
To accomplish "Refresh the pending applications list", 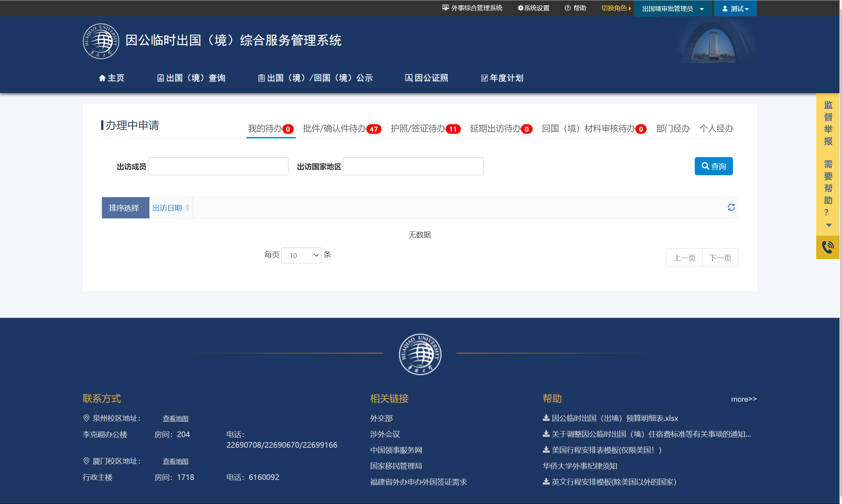I will tap(732, 207).
